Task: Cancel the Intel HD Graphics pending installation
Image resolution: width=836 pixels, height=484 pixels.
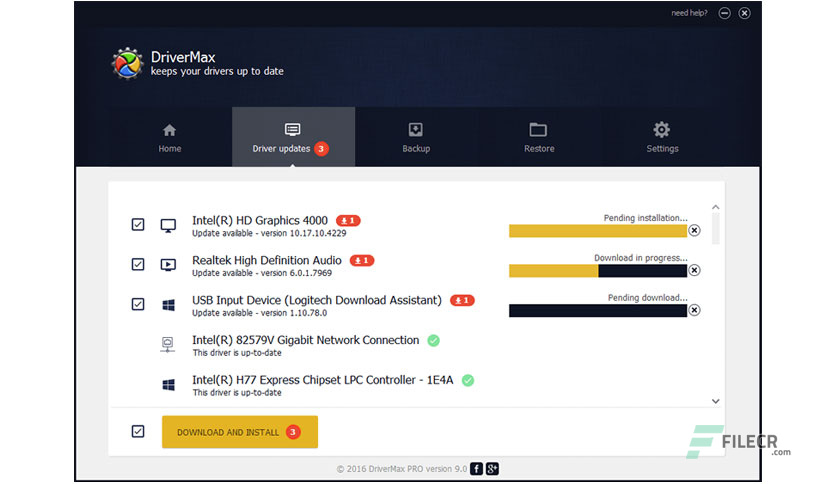Action: coord(694,230)
